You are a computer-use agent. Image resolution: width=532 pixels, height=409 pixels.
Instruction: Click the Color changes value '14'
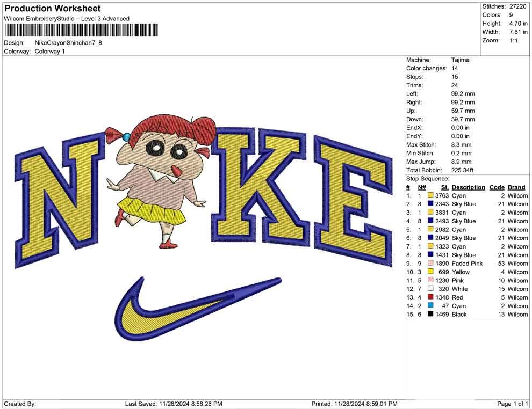tap(455, 68)
